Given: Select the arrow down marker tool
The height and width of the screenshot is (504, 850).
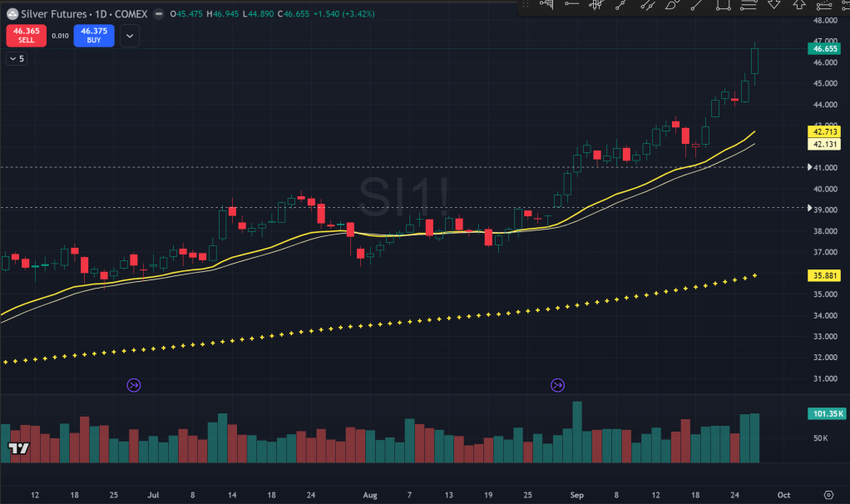Looking at the screenshot, I should (x=773, y=5).
